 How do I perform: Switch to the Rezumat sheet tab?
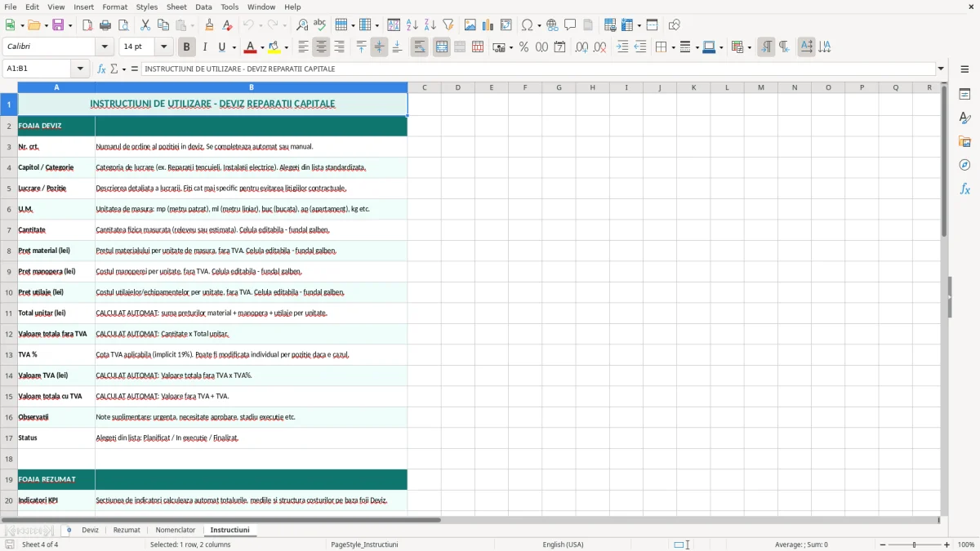pos(127,530)
